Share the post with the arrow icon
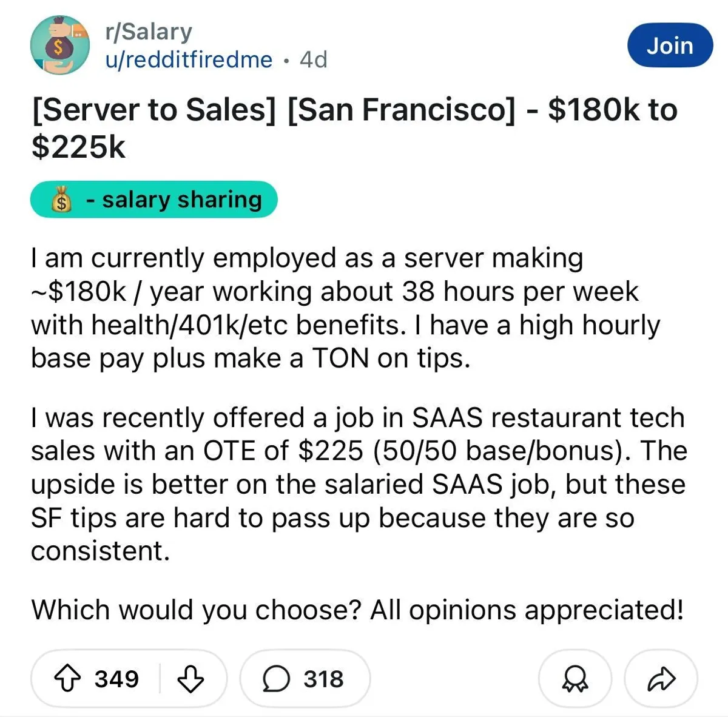The width and height of the screenshot is (728, 717). coord(661,679)
